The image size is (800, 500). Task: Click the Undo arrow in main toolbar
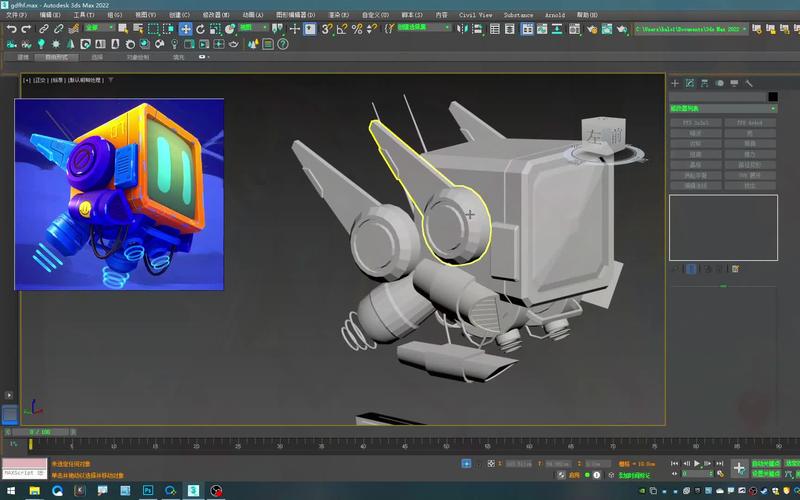[11, 29]
